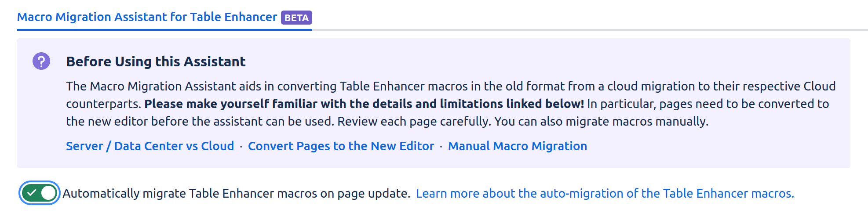Click the "Automatically migrate Table Enhancer macros" label

pos(189,193)
